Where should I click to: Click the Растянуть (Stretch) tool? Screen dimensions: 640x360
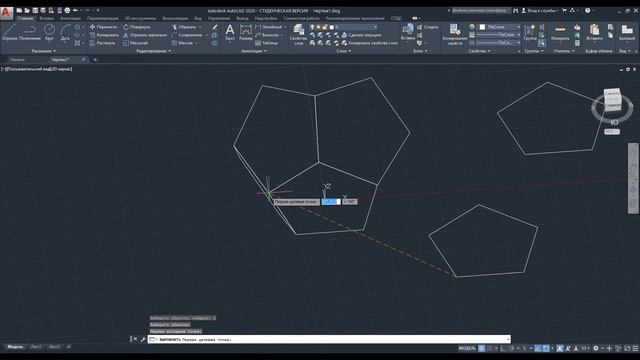tap(102, 43)
